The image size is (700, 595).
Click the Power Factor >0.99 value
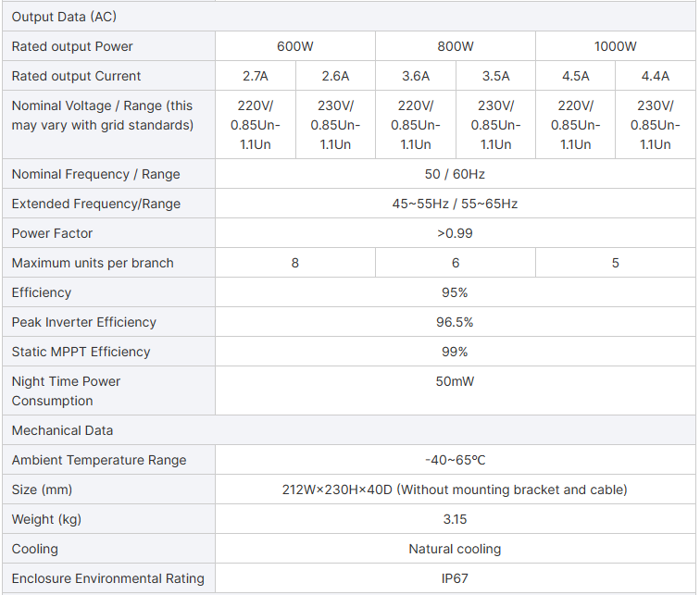click(455, 233)
